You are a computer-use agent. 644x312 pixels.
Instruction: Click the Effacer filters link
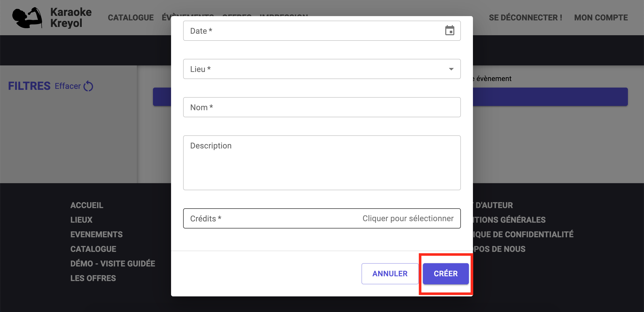click(68, 86)
